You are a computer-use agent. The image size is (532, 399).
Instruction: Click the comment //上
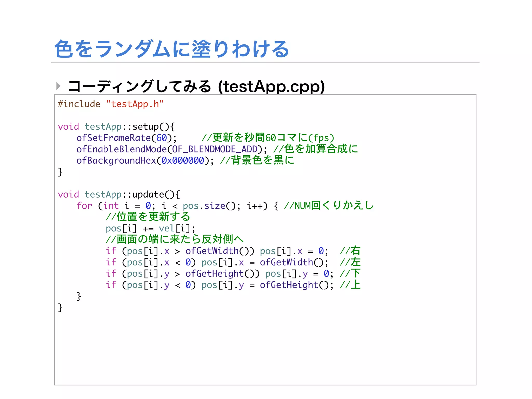point(350,285)
